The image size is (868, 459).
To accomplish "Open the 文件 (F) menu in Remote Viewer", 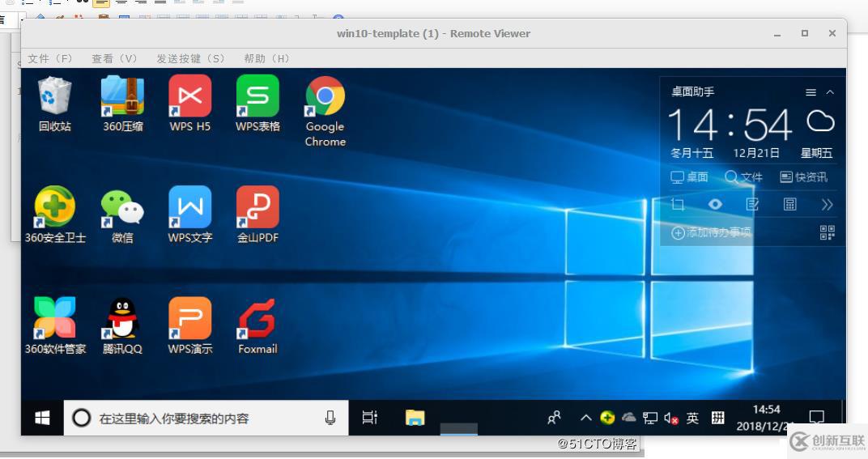I will coord(50,58).
